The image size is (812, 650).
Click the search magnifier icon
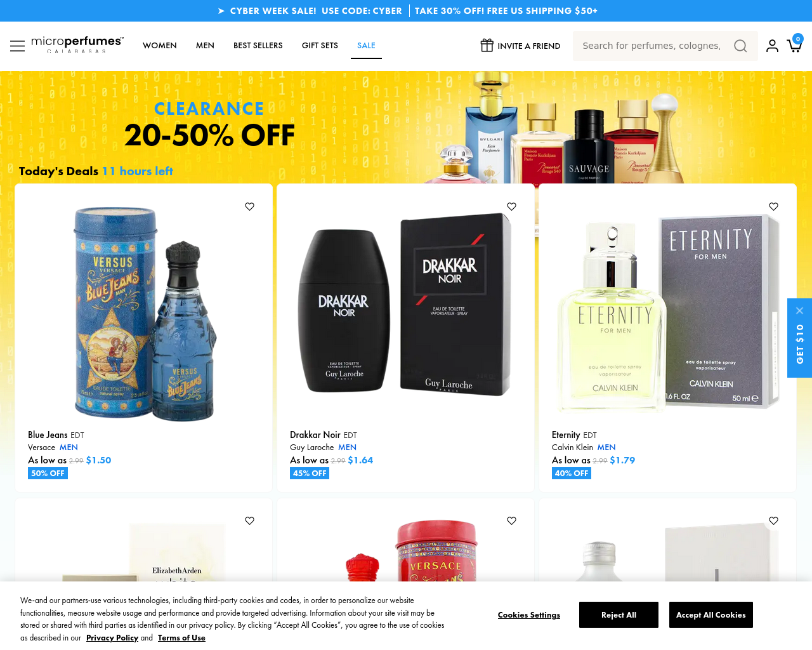click(x=740, y=46)
